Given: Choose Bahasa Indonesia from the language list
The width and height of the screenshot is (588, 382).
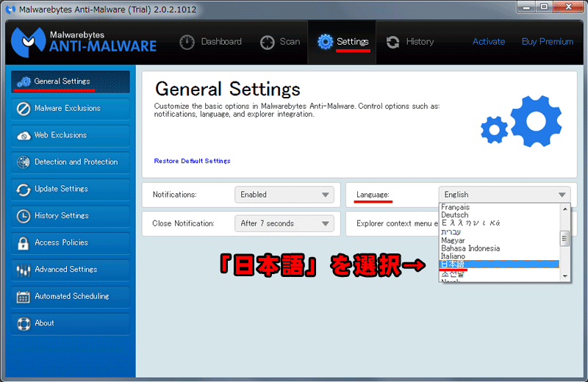Looking at the screenshot, I should click(499, 248).
